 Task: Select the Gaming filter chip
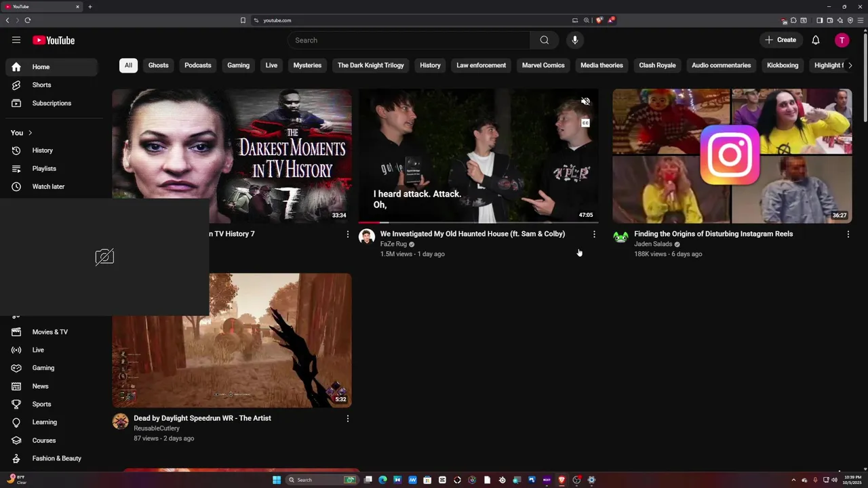point(238,65)
